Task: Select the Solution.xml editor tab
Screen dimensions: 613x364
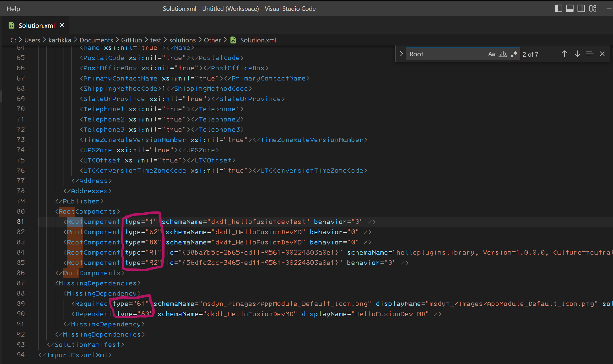Action: pos(36,26)
